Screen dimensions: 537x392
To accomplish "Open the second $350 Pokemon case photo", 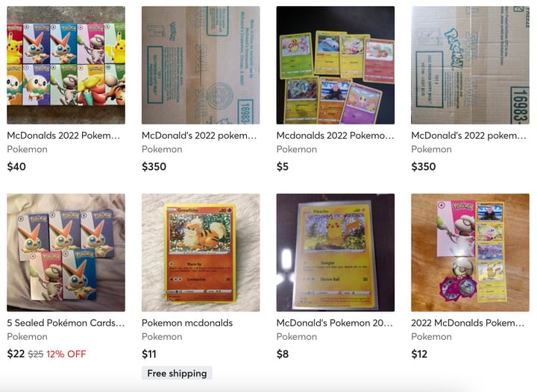I will tap(470, 65).
